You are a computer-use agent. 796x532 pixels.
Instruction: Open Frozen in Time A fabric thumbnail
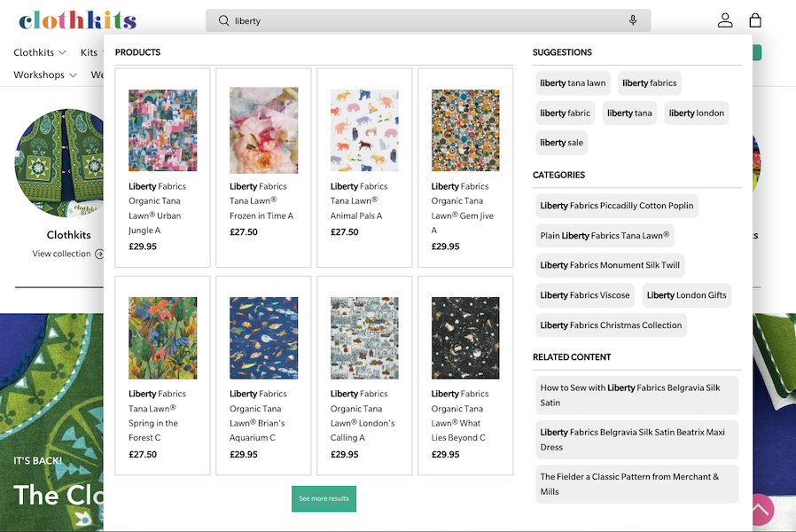click(263, 130)
